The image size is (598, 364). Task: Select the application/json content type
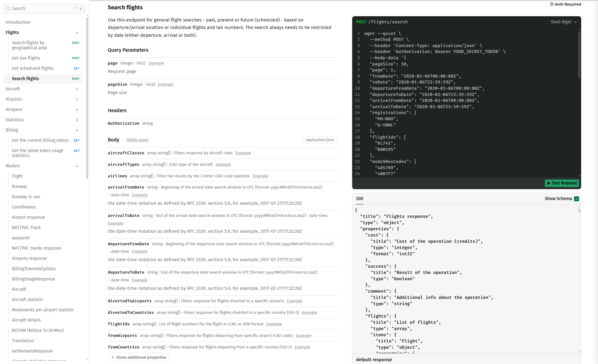[x=320, y=140]
